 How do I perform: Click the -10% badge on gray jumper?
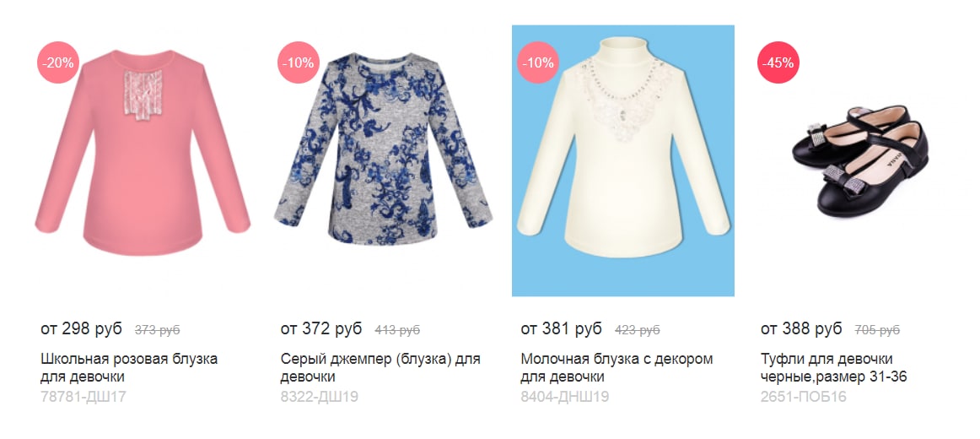[298, 62]
